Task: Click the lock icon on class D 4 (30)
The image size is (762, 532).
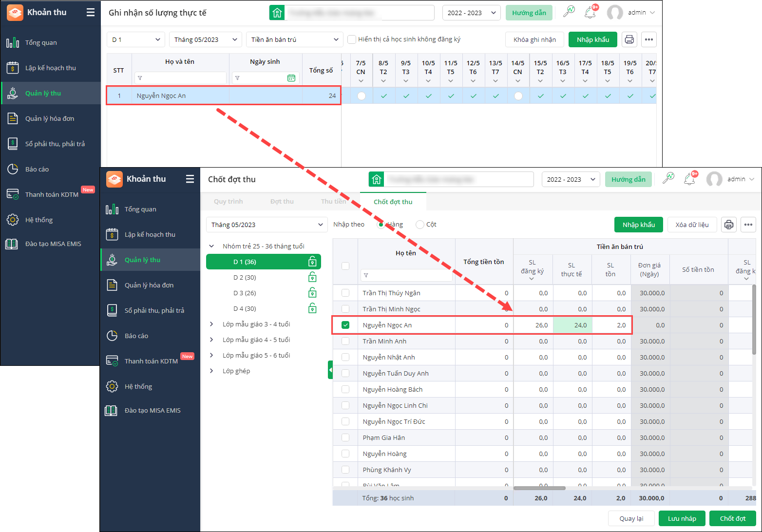Action: click(312, 309)
